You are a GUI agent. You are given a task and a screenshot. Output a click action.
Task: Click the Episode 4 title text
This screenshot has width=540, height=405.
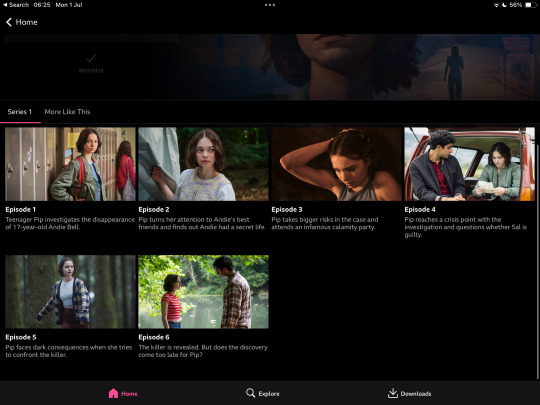point(420,209)
